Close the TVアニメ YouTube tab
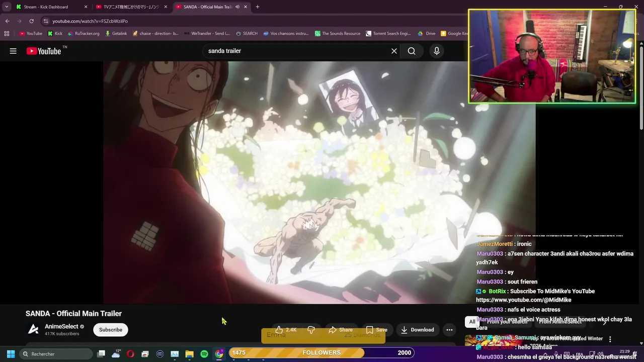This screenshot has width=644, height=362. (166, 7)
